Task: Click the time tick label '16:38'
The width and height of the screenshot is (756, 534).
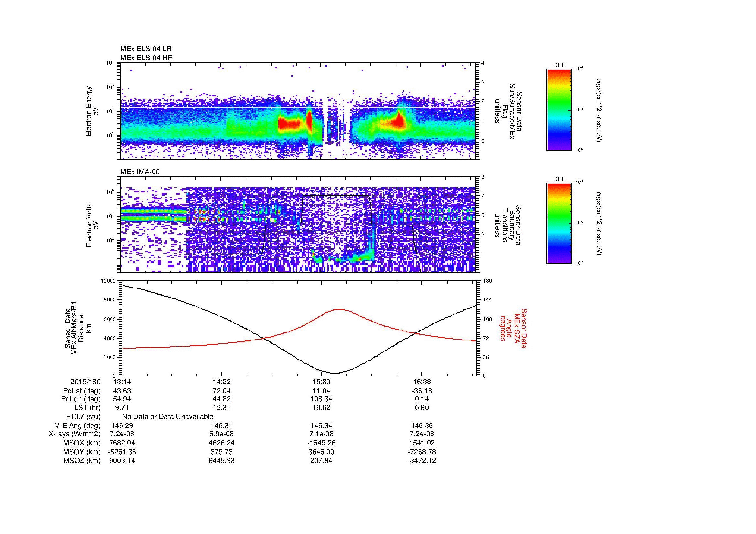Action: pyautogui.click(x=421, y=382)
